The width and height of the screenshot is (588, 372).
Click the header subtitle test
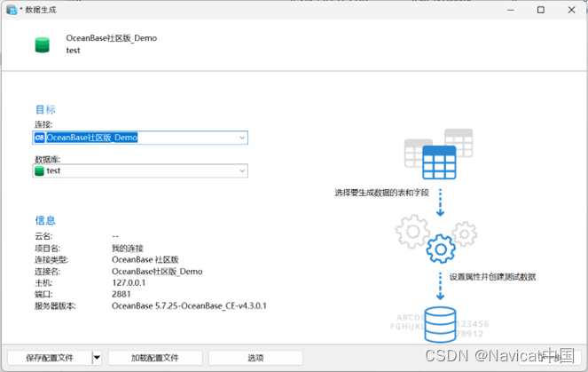tap(73, 51)
